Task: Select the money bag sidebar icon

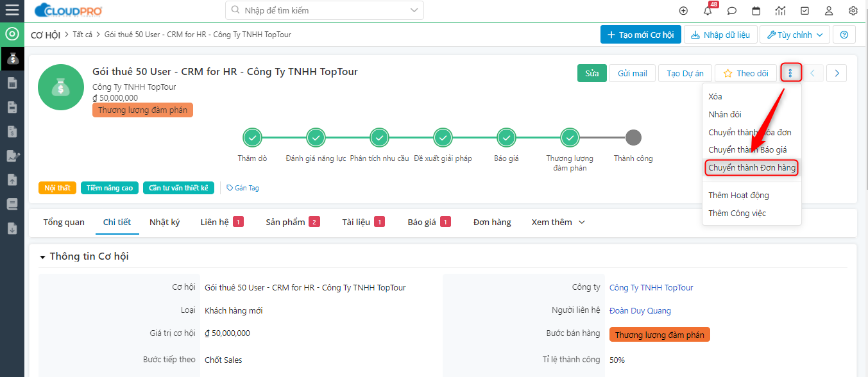Action: point(12,58)
